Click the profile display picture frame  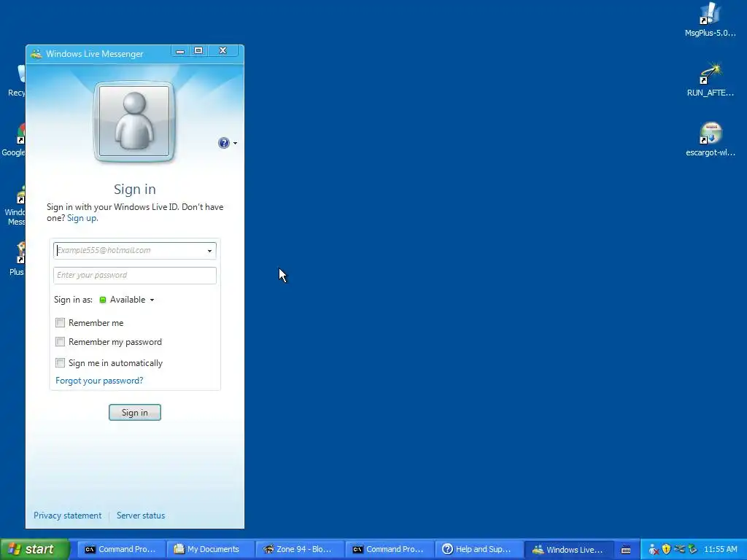tap(135, 122)
